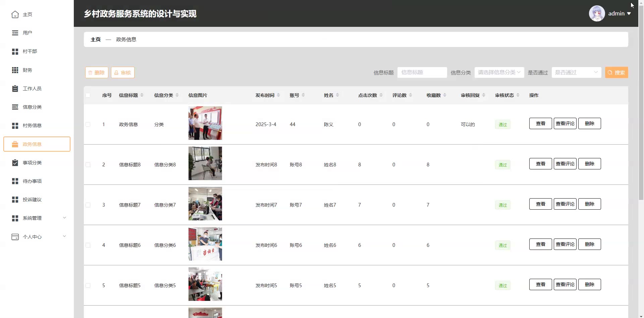644x318 pixels.
Task: Click 查看评论 for 信息标题8 row
Action: coord(565,164)
